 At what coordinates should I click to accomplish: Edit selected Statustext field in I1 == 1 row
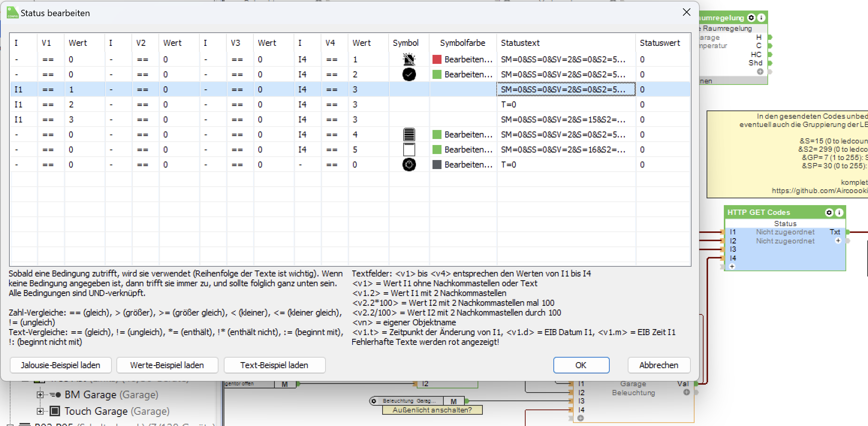[566, 89]
